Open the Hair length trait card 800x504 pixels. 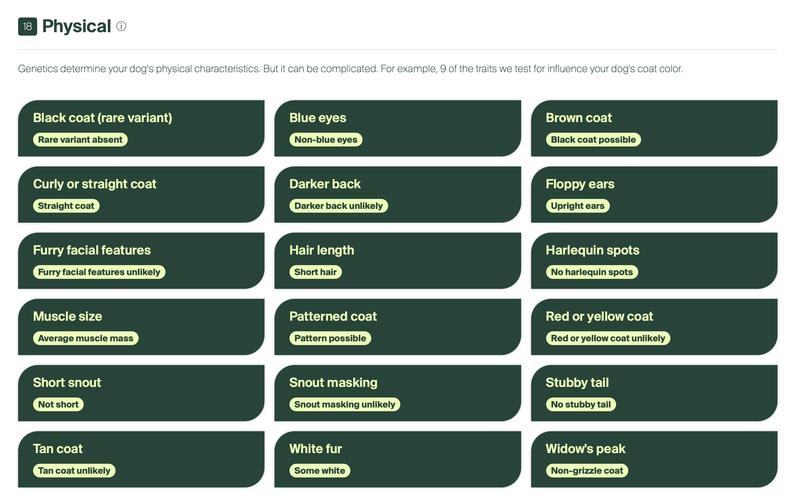pos(397,260)
